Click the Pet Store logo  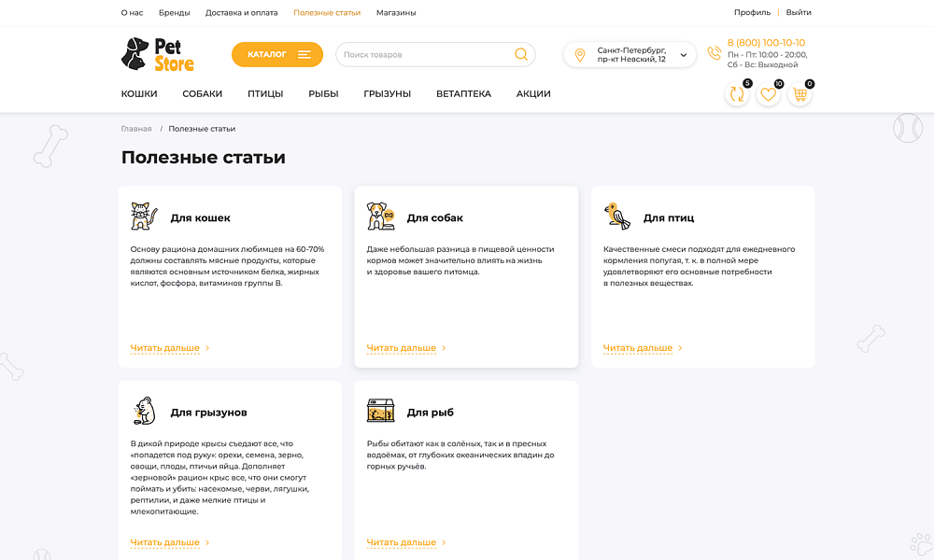157,54
